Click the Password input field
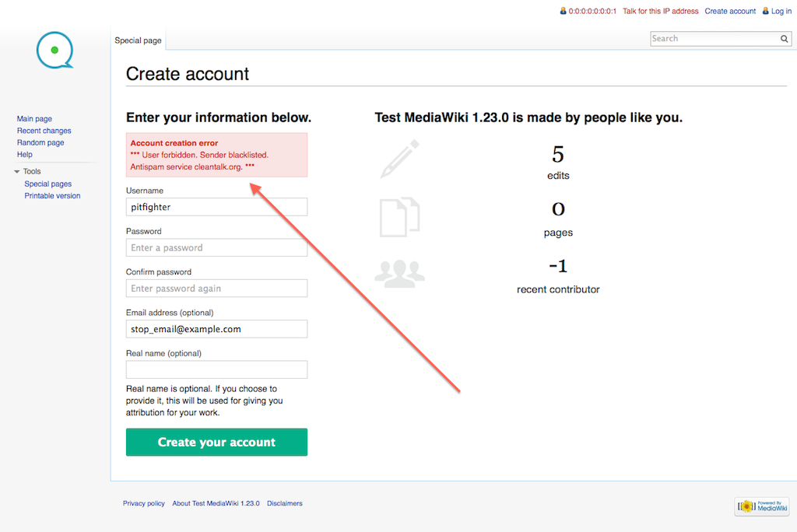This screenshot has width=797, height=532. [x=216, y=247]
